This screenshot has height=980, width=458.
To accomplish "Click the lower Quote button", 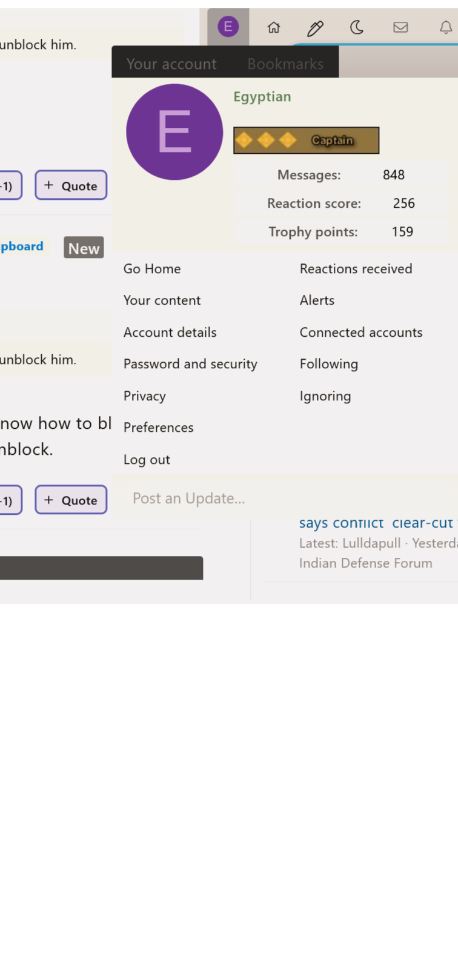I will point(71,500).
